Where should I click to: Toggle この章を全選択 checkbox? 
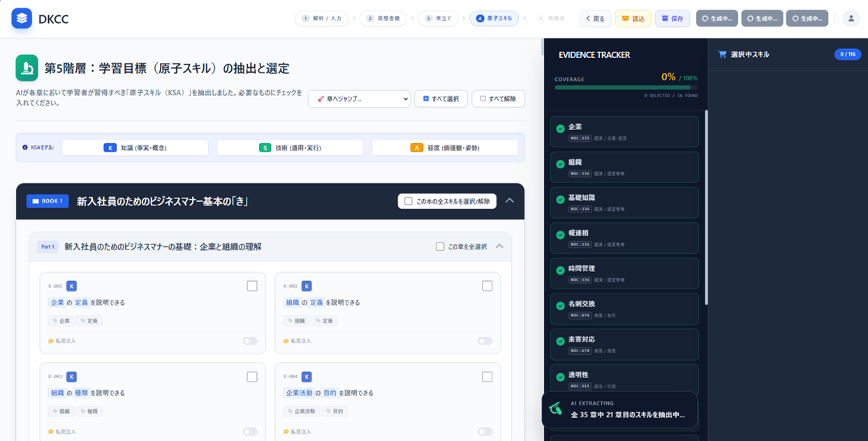[x=440, y=247]
